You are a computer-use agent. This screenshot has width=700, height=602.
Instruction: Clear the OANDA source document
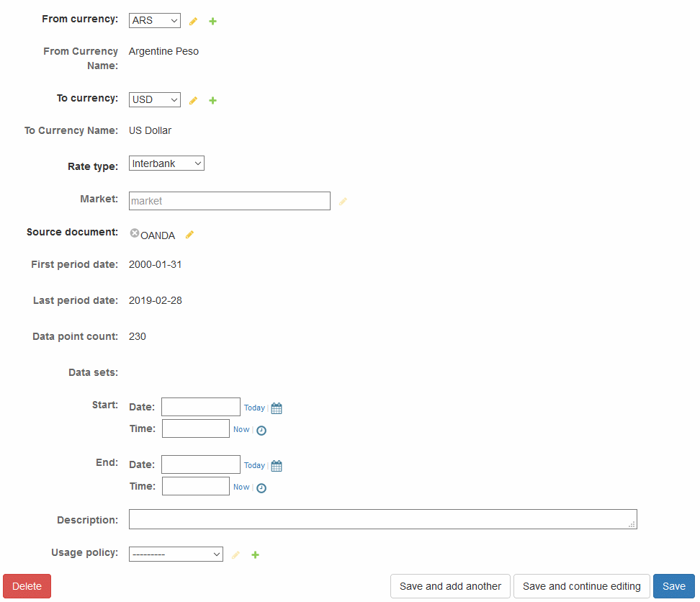click(135, 233)
